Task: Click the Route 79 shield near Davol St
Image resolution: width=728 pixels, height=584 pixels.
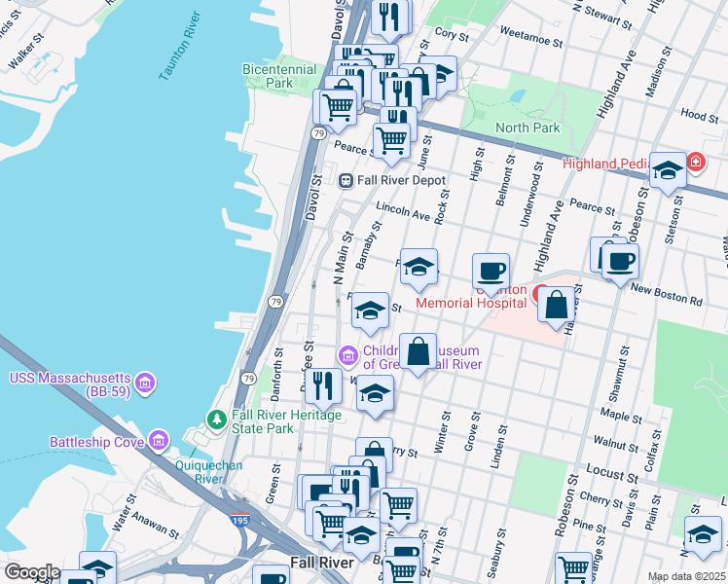Action: (318, 133)
